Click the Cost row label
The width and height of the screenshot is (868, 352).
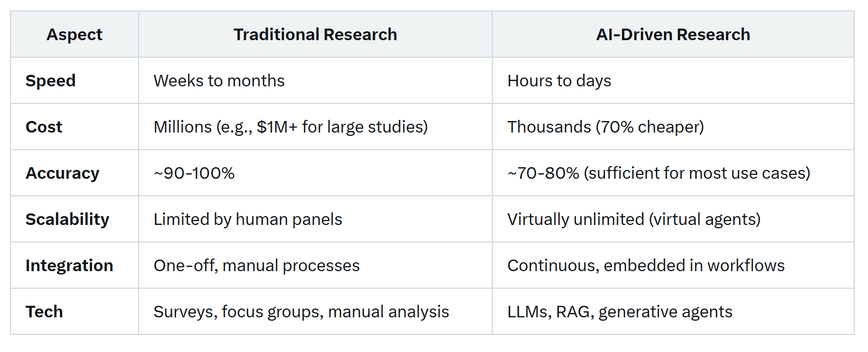click(44, 127)
